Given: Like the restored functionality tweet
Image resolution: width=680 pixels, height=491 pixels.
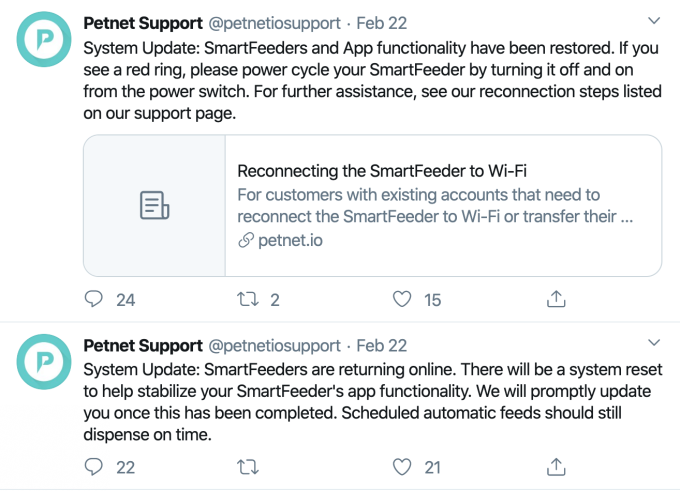Looking at the screenshot, I should (x=402, y=299).
